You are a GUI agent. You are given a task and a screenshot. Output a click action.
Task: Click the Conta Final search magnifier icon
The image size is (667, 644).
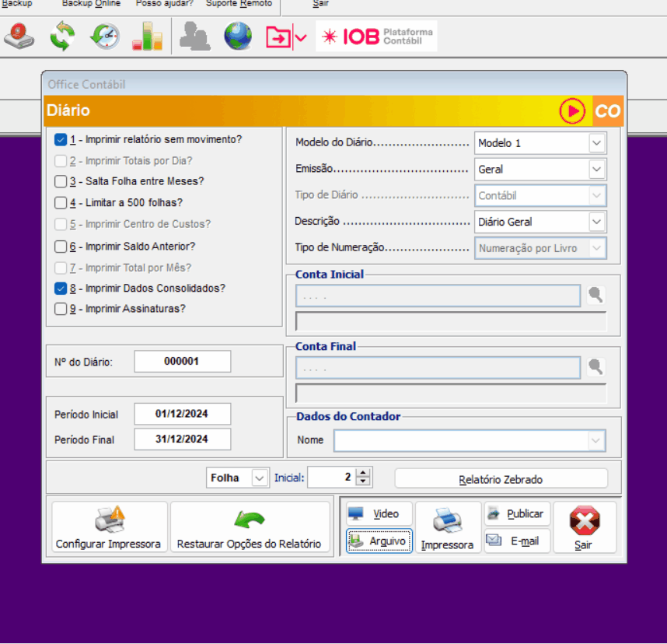[595, 367]
